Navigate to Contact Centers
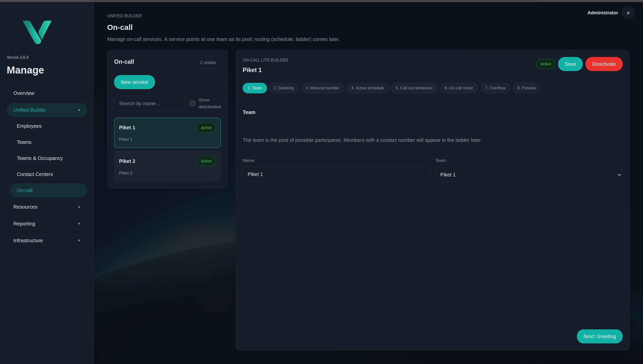Image resolution: width=643 pixels, height=364 pixels. coord(48,174)
